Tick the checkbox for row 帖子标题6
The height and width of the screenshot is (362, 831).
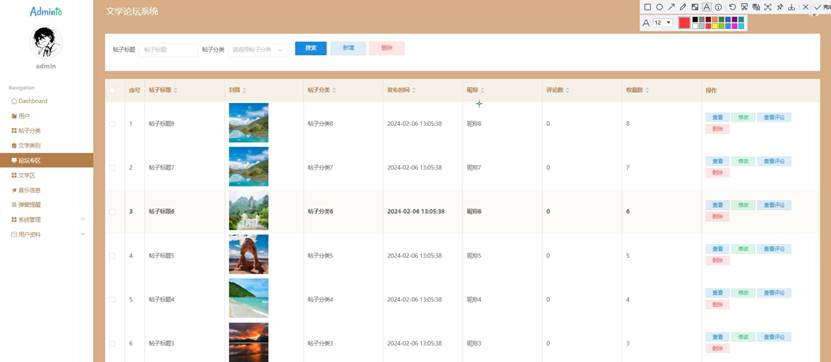112,211
